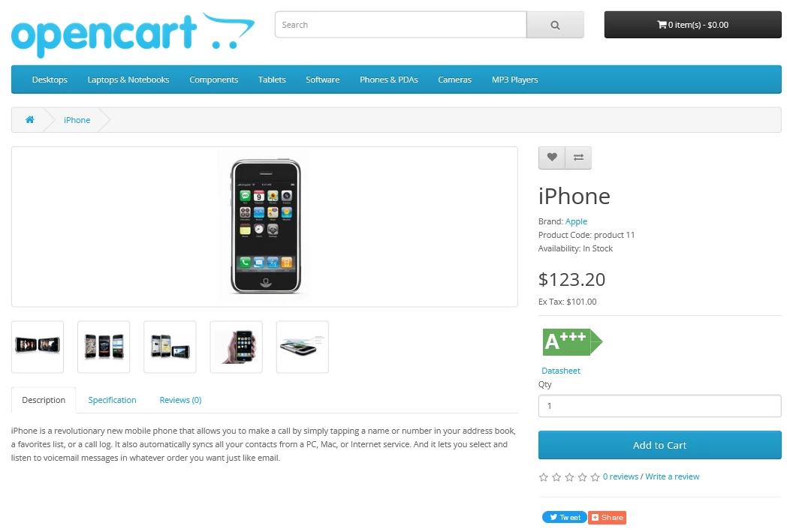The height and width of the screenshot is (532, 787).
Task: Click the orange Share button
Action: tap(608, 517)
